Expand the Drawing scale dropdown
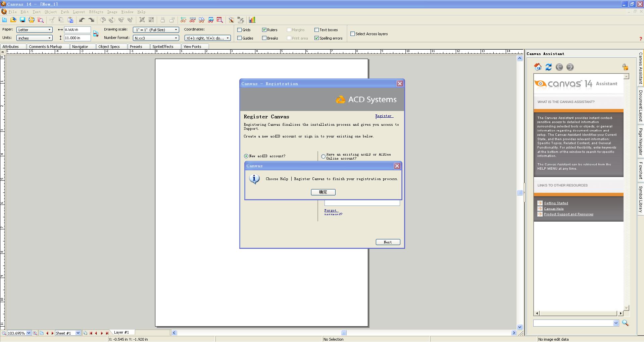 tap(176, 30)
